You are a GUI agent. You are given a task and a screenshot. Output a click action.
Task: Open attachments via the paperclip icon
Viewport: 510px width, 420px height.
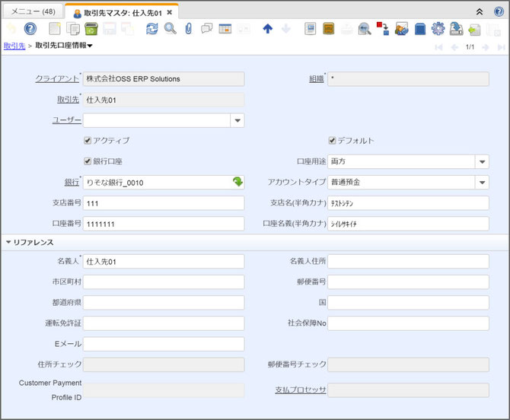(188, 29)
